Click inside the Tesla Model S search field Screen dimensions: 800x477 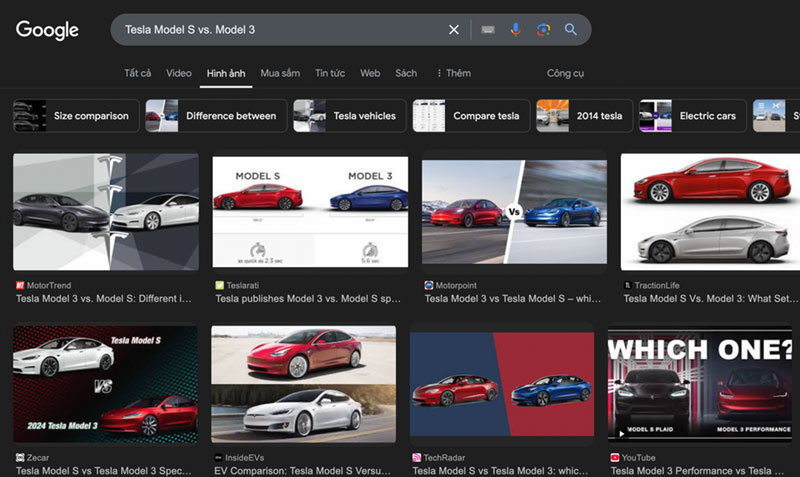click(280, 30)
